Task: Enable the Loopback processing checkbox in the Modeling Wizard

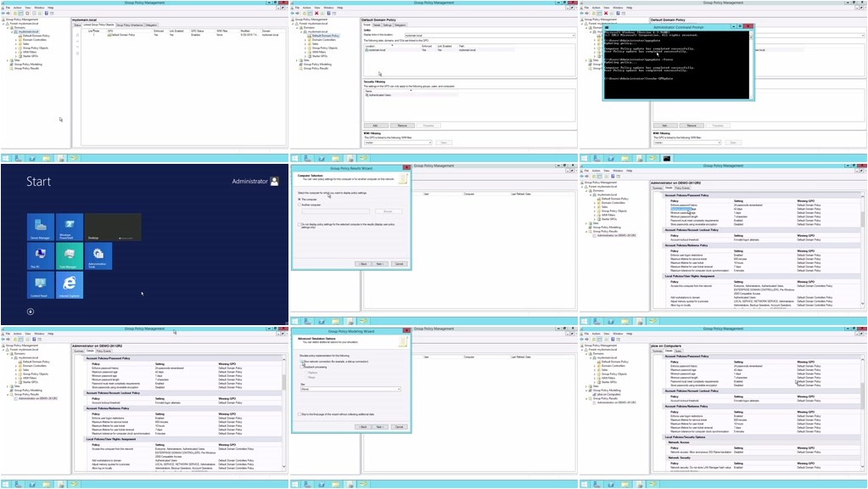Action: click(302, 367)
